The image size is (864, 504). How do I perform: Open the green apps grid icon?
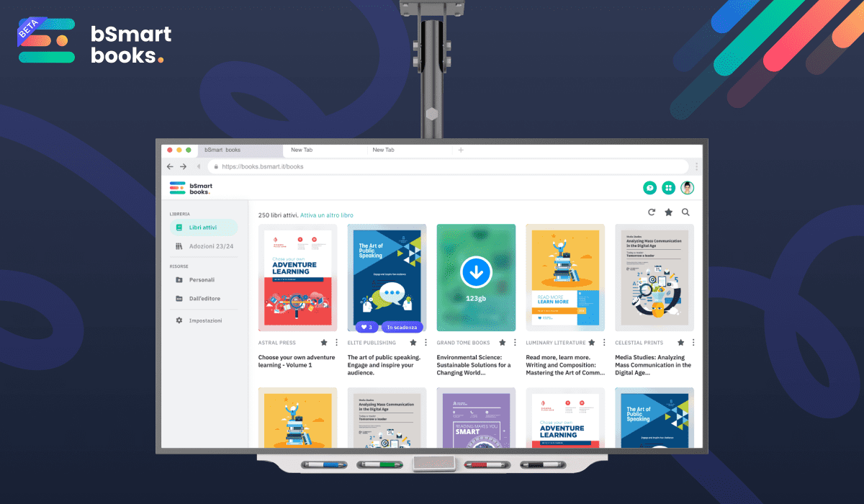tap(668, 187)
